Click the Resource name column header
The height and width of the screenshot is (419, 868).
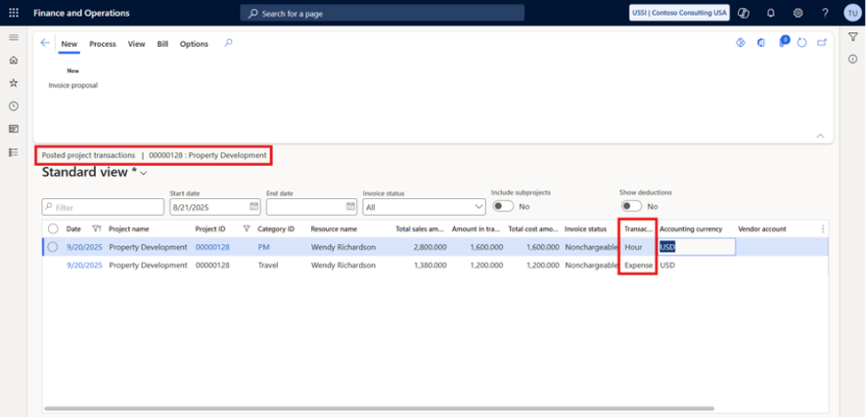333,229
